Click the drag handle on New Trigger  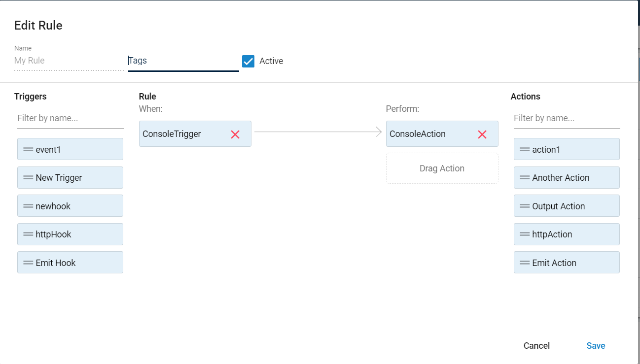point(28,178)
